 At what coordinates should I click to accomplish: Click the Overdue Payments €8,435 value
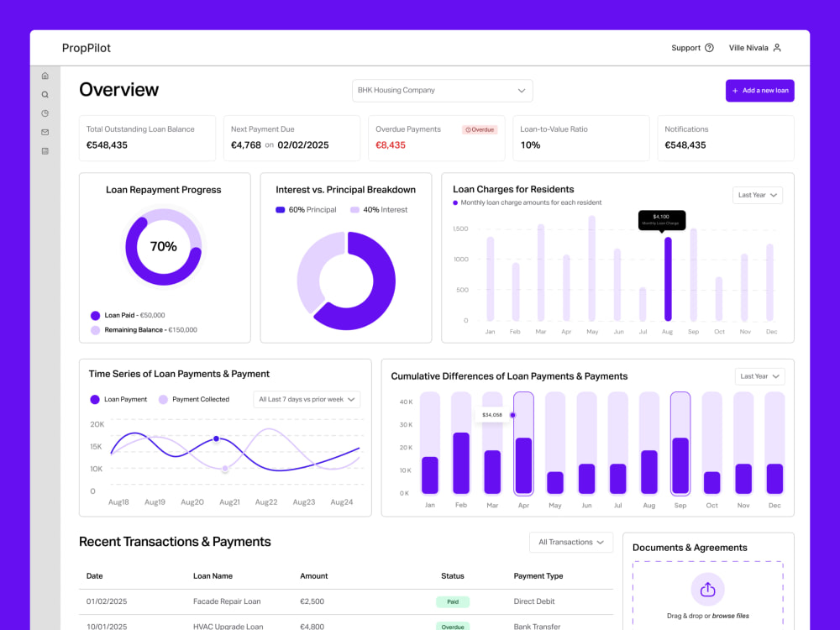[x=391, y=145]
